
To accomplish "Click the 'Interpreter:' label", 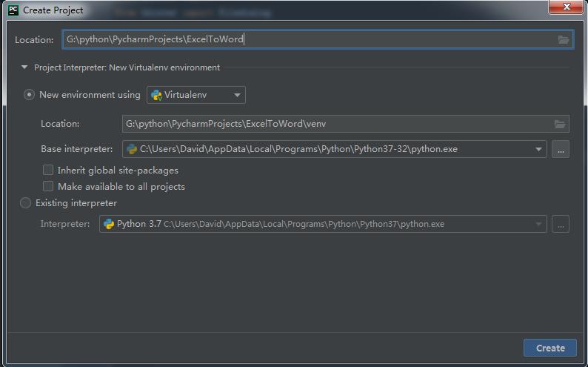I will (65, 224).
